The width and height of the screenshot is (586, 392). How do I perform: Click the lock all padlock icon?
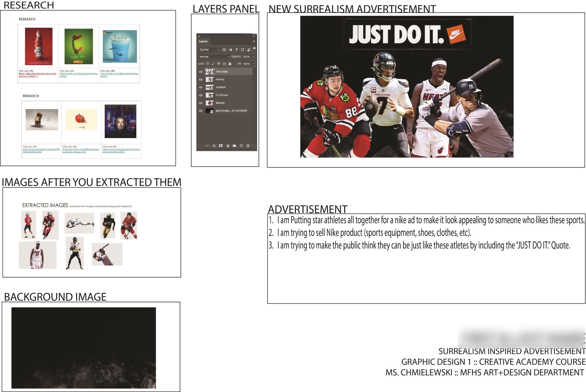[230, 64]
